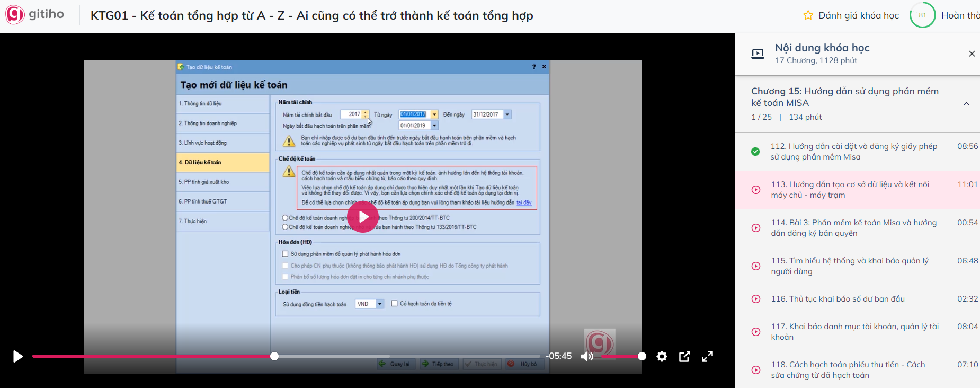Image resolution: width=980 pixels, height=388 pixels.
Task: Click play icon for lesson 118
Action: (756, 370)
